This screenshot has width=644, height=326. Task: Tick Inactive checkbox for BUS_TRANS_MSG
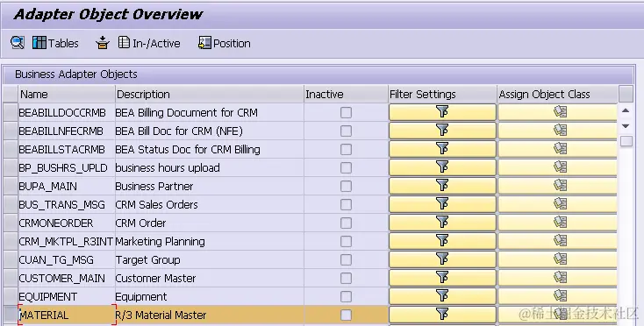[346, 204]
